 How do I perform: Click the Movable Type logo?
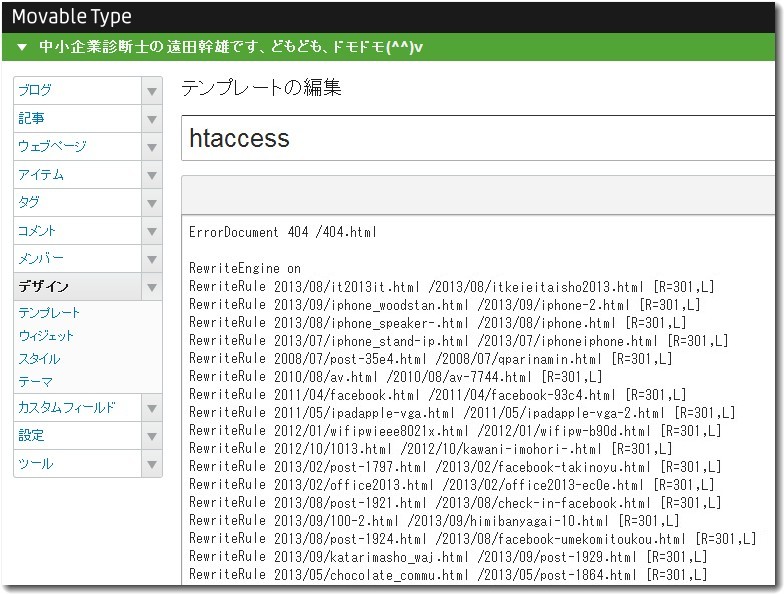pos(72,17)
